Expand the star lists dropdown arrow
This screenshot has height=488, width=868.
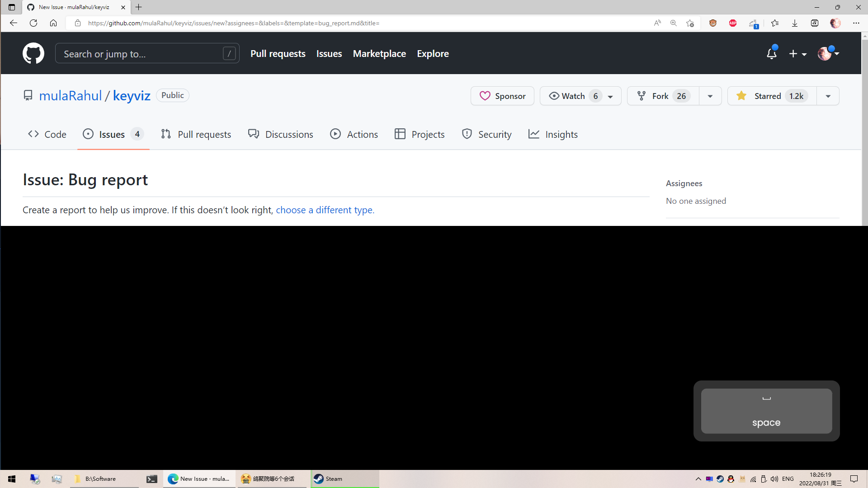click(828, 96)
